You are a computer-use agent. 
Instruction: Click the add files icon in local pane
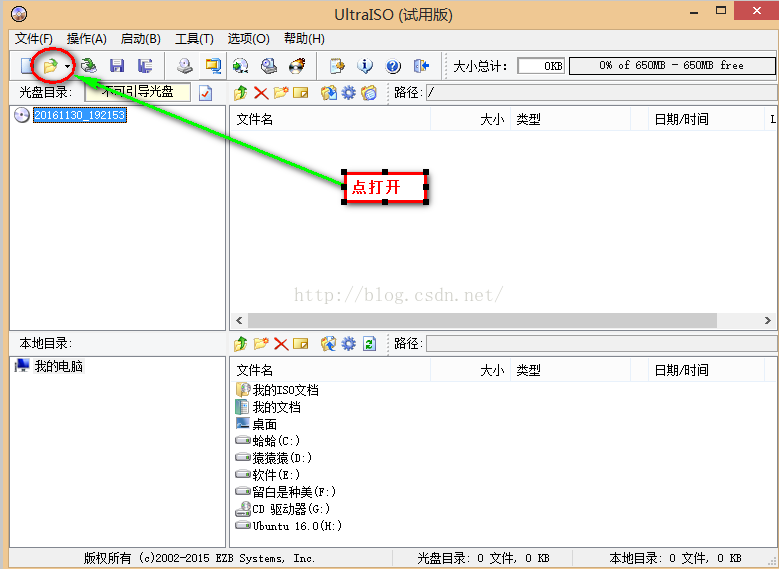click(x=328, y=343)
